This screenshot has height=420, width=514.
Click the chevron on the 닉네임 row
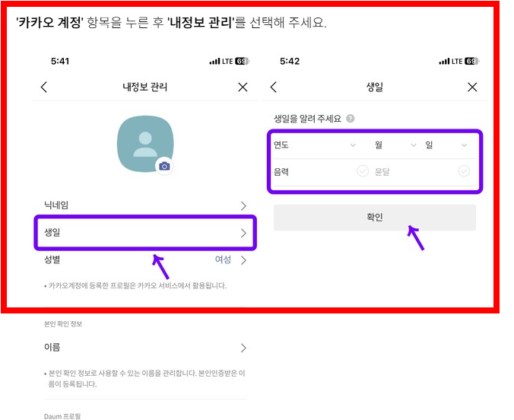point(243,205)
